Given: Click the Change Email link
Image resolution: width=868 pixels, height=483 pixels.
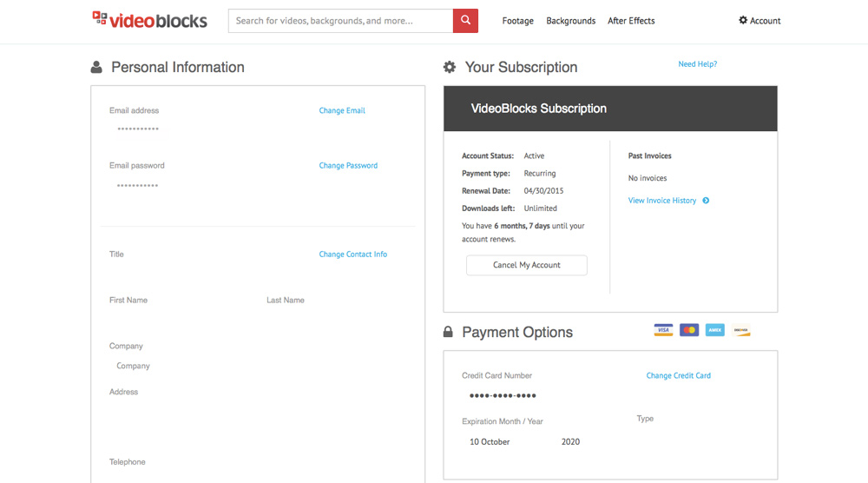Looking at the screenshot, I should (x=342, y=110).
